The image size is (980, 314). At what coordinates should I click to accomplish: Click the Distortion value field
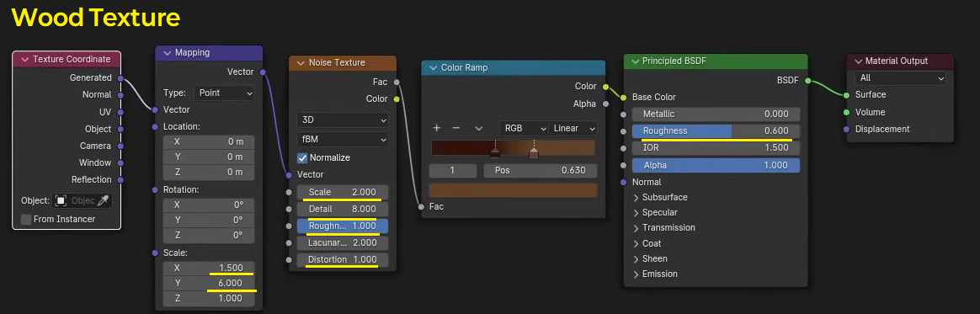click(343, 259)
